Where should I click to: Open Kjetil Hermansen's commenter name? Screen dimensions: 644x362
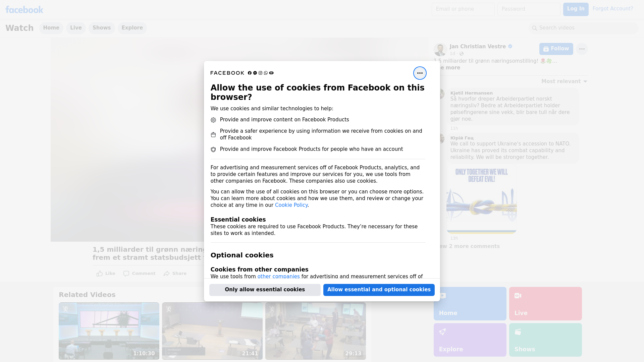(x=471, y=93)
